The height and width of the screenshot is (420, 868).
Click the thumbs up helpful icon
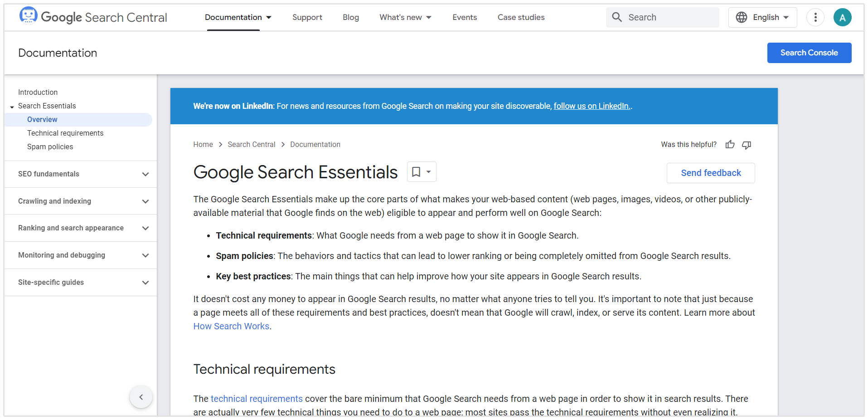(730, 145)
